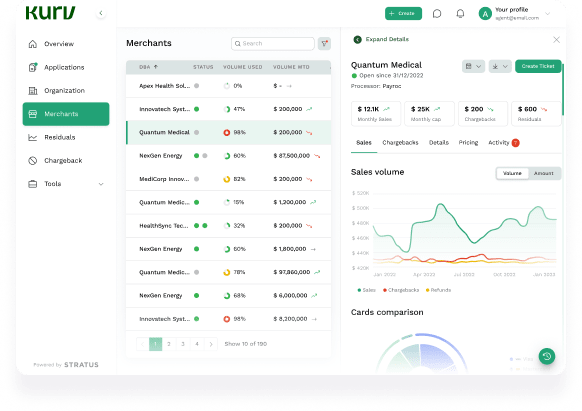Click the Applications sidebar icon
The image size is (582, 411).
tap(33, 67)
